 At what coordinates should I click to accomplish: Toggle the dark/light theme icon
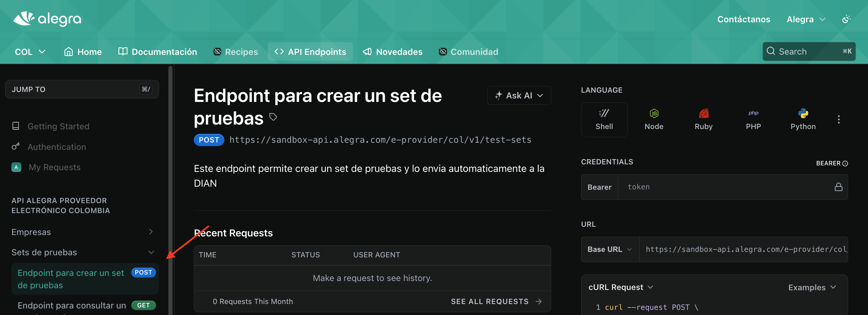point(846,19)
